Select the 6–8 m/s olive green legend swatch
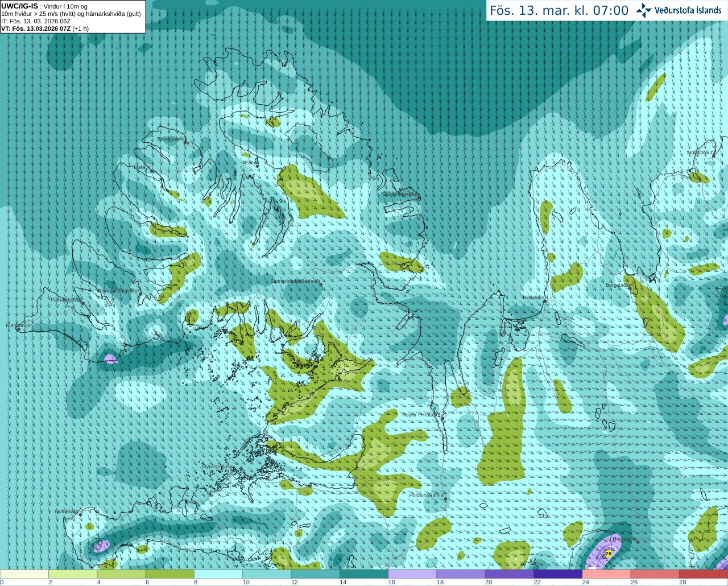The width and height of the screenshot is (728, 586). tap(170, 574)
